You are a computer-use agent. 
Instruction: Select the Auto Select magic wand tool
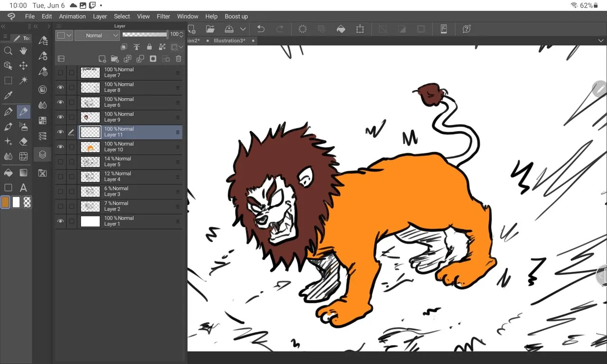[x=23, y=81]
